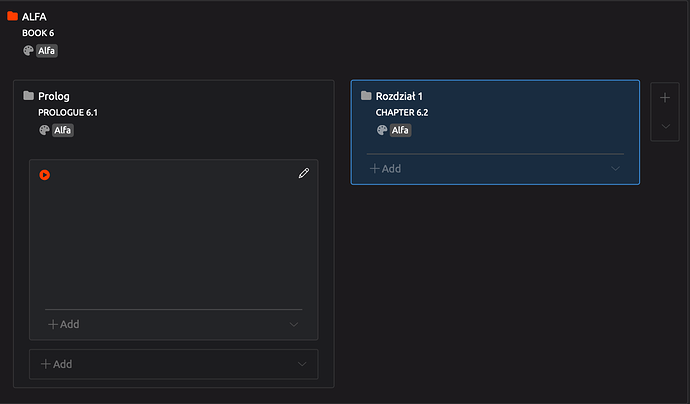Click the Prolog folder icon
Viewport: 690px width, 404px height.
coord(28,96)
